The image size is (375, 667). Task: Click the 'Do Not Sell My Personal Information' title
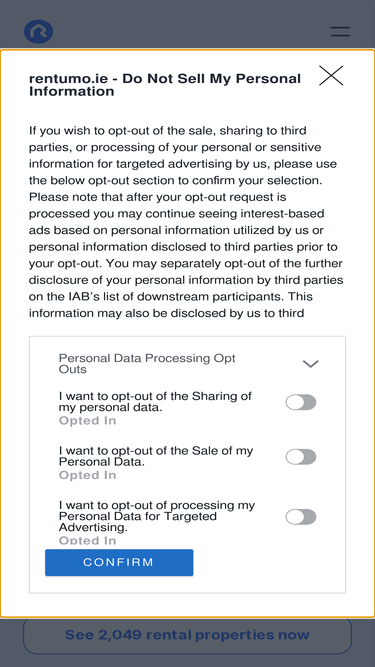point(165,85)
